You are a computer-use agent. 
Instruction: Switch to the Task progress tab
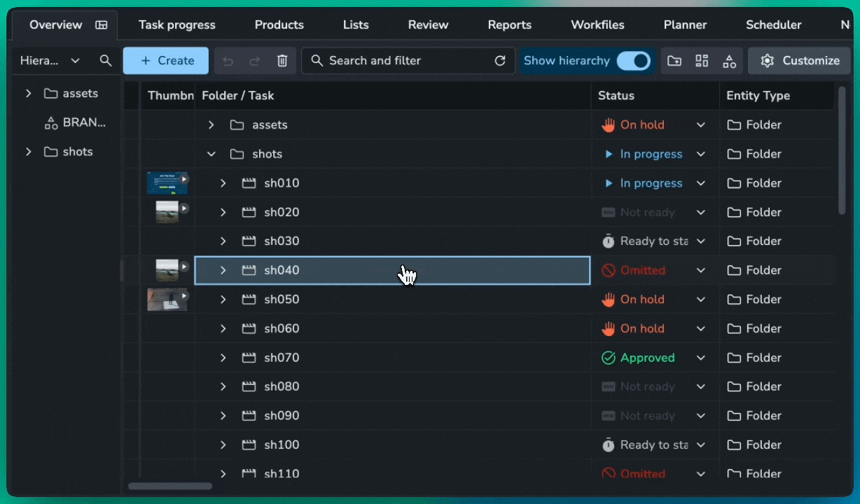pyautogui.click(x=177, y=25)
